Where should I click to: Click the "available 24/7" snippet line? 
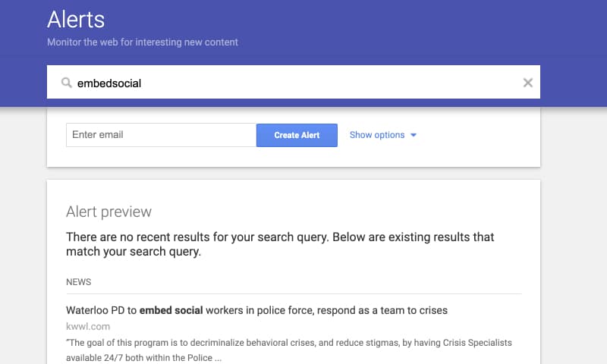143,358
